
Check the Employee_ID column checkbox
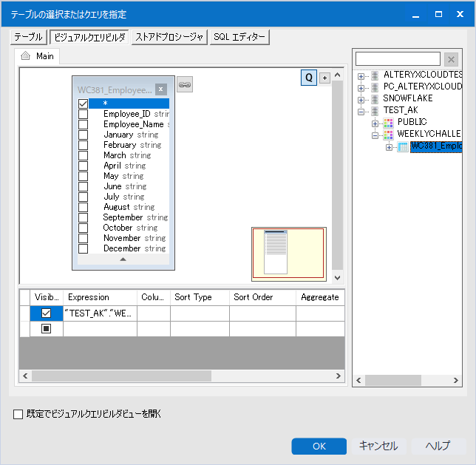pos(84,115)
